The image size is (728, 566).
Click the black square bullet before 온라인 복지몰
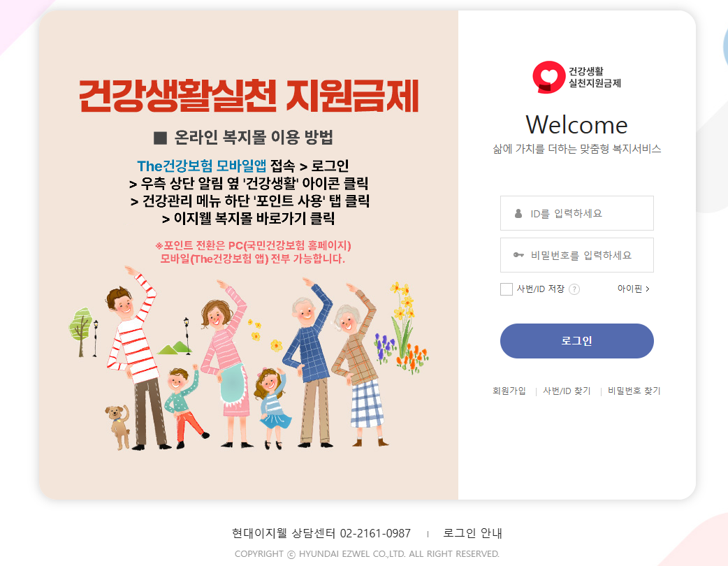click(x=160, y=138)
